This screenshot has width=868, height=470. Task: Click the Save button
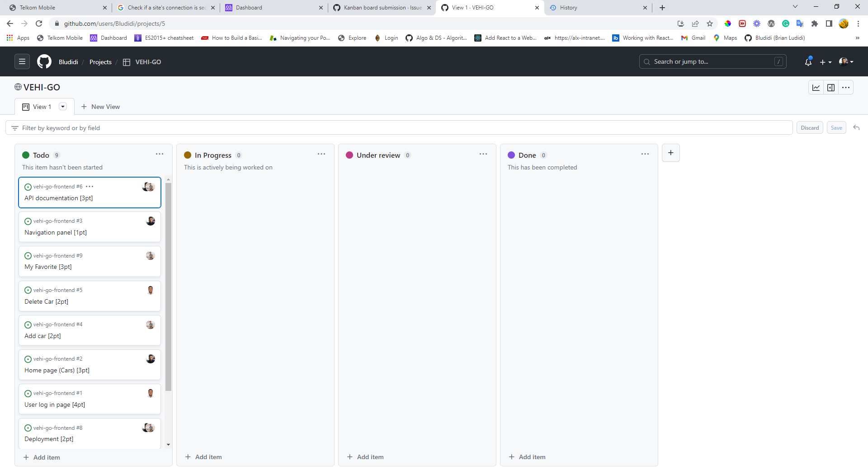pos(836,127)
